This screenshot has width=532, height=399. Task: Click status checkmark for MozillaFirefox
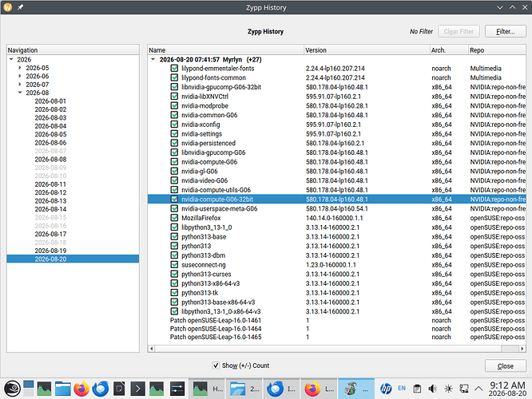coord(174,218)
